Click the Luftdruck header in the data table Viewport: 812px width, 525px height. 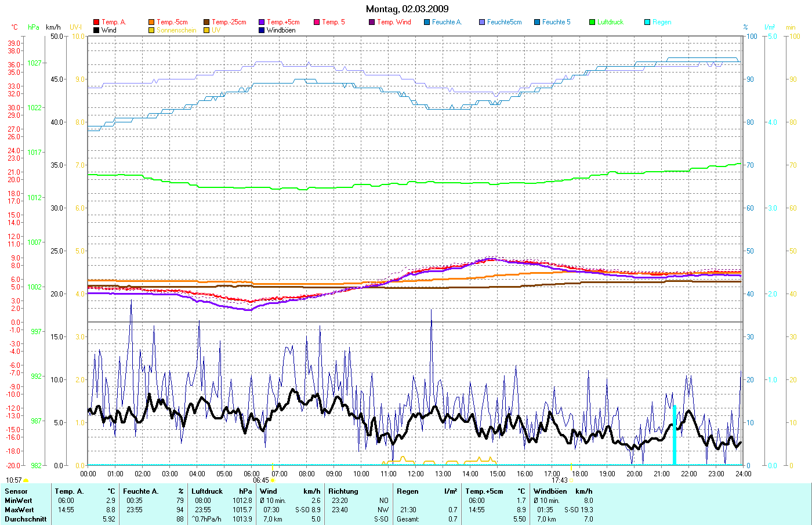pyautogui.click(x=207, y=491)
